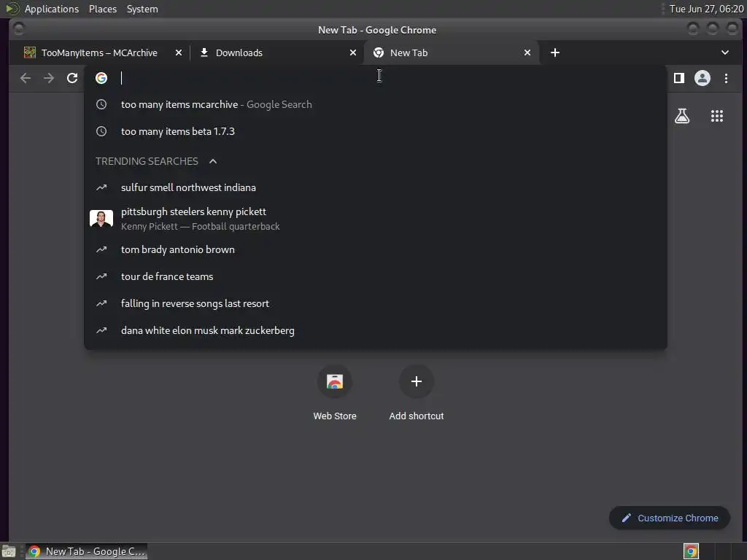Select suggestion 'too many items beta 1.7.3'
The width and height of the screenshot is (747, 560).
(376, 131)
